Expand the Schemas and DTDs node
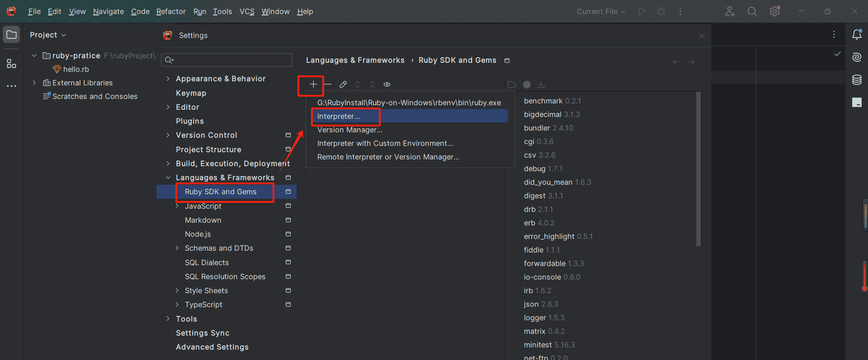 point(177,248)
